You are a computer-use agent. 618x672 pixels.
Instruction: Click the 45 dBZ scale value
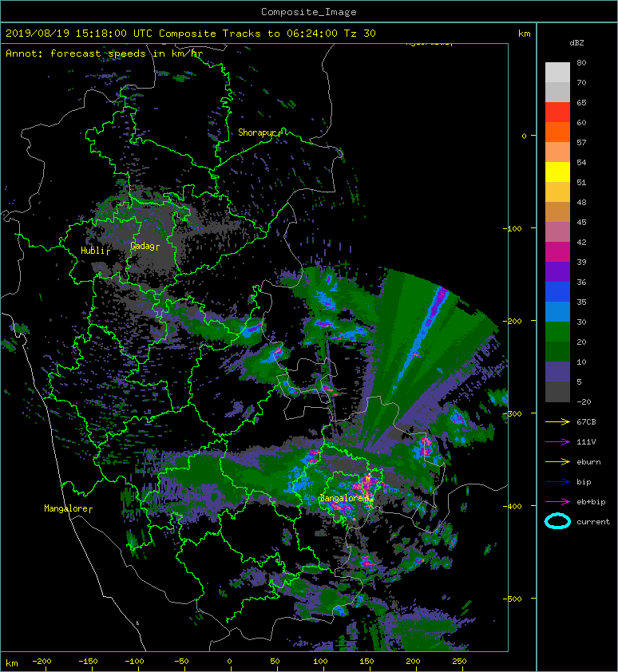click(x=581, y=222)
